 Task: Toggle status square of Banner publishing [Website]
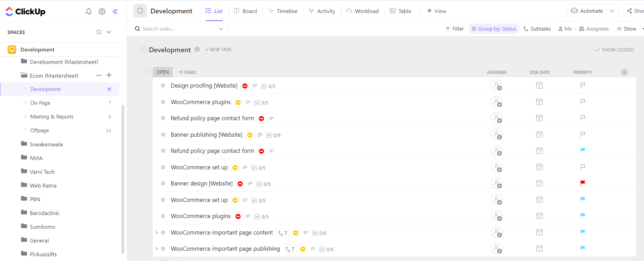pos(163,135)
